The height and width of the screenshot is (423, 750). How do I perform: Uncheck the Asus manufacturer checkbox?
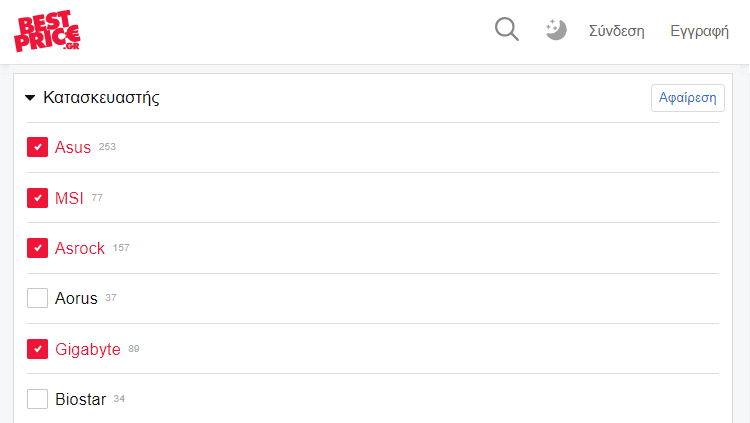37,147
